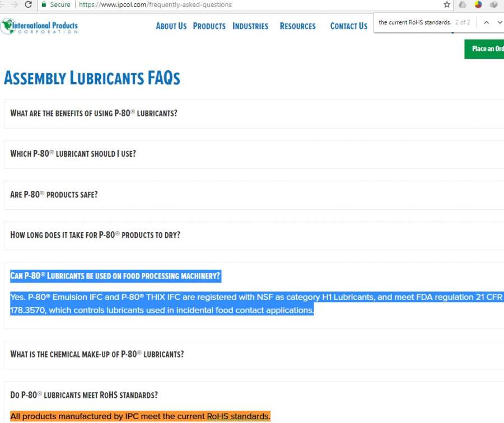Viewport: 504px width, 423px height.
Task: Open the Products menu
Action: pyautogui.click(x=209, y=26)
